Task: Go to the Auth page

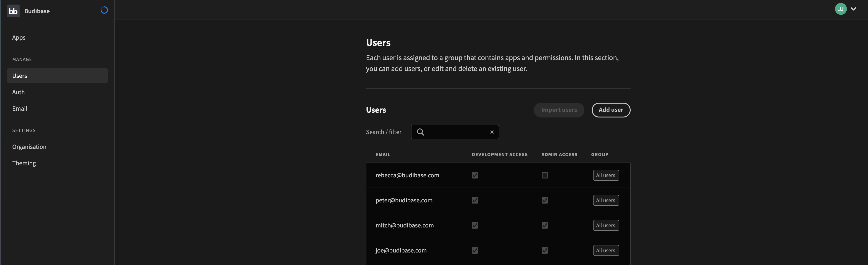Action: [18, 92]
